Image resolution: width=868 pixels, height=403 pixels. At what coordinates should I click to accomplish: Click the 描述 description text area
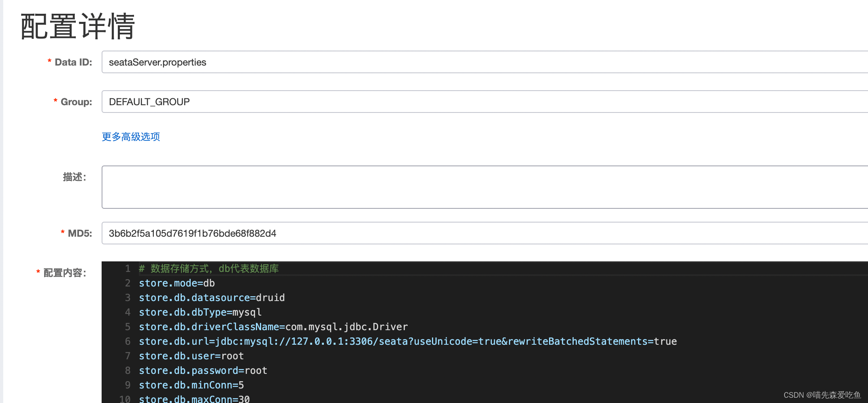[485, 187]
